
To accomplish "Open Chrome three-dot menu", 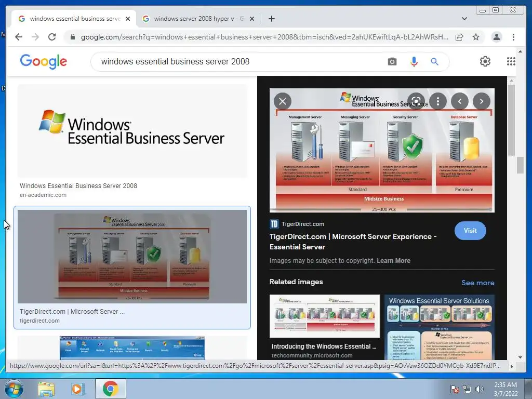I will click(513, 37).
